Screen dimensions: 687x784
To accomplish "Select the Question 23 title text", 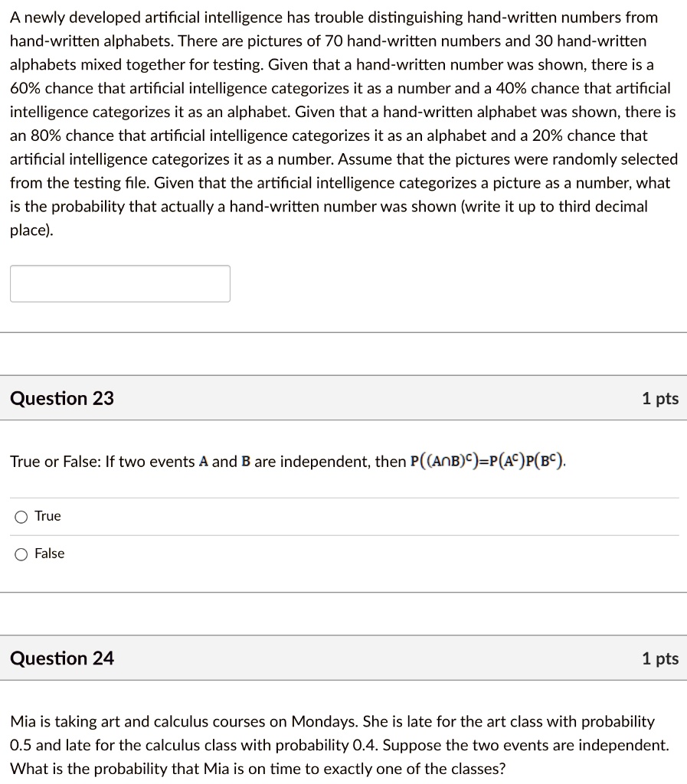I will [x=62, y=398].
